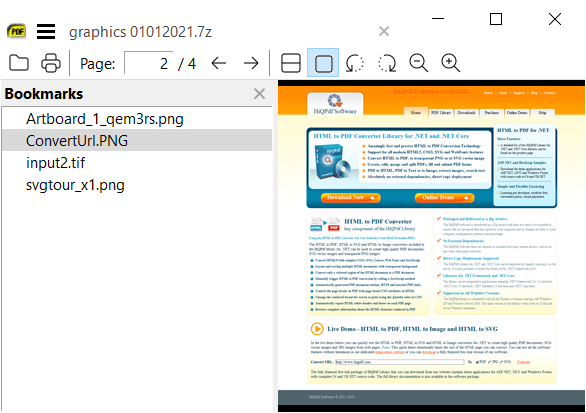Click the Convert URL text field in page
This screenshot has height=413, width=586.
click(400, 362)
